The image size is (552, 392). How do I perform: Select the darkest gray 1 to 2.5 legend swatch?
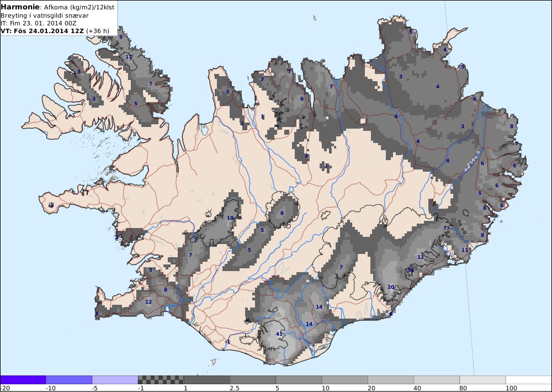pyautogui.click(x=207, y=380)
